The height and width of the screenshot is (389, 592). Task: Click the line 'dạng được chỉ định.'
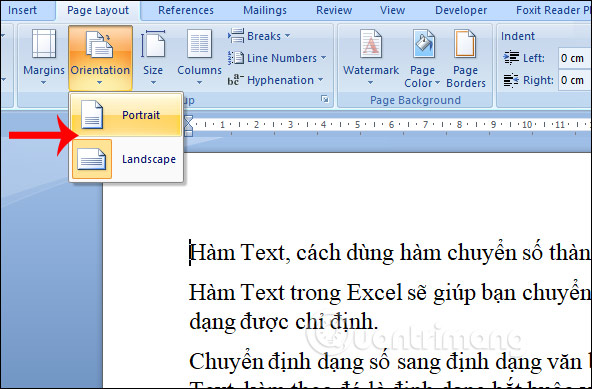tap(283, 321)
